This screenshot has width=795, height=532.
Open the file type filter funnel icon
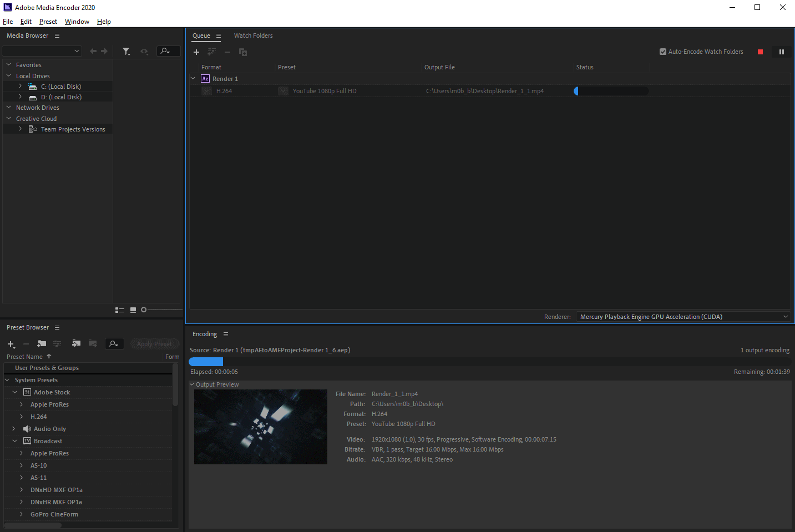(x=126, y=51)
